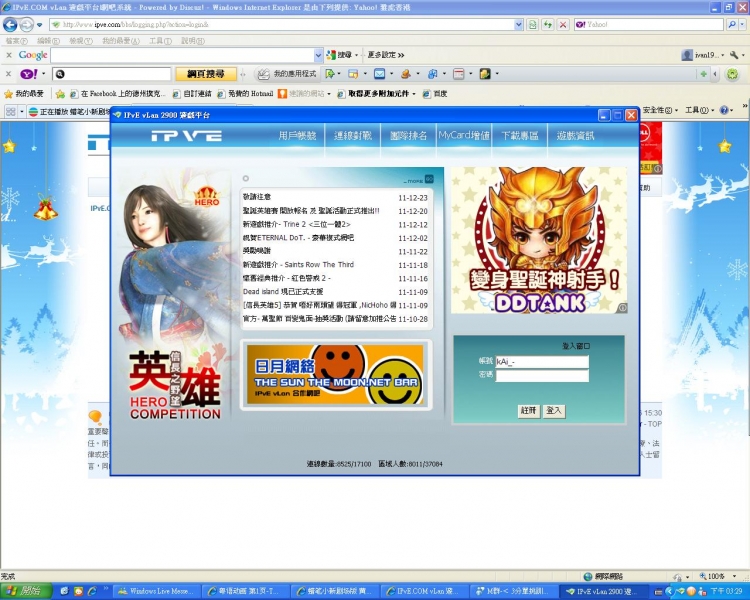Click the Windows Start button
The height and width of the screenshot is (600, 750).
pos(26,591)
